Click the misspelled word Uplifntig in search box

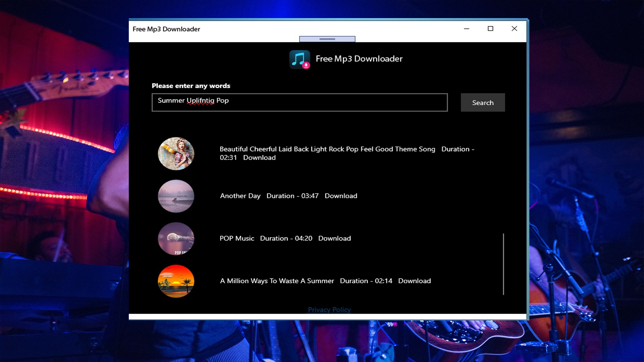(x=200, y=101)
